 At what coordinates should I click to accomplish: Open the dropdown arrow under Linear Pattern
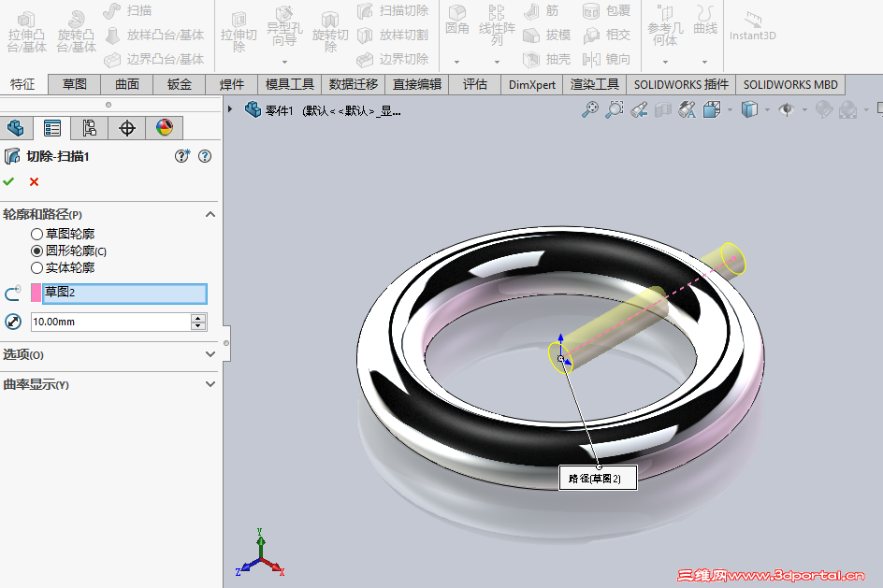point(497,62)
